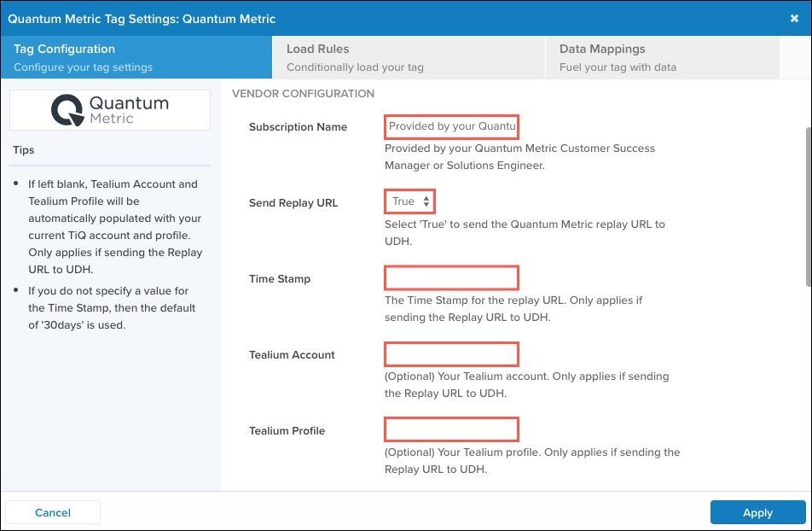Click the Tealium Profile input field

tap(451, 429)
